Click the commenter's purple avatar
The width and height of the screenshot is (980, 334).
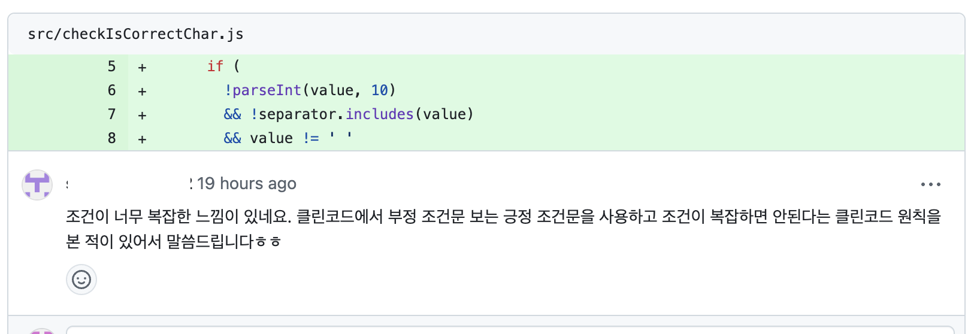pyautogui.click(x=37, y=184)
